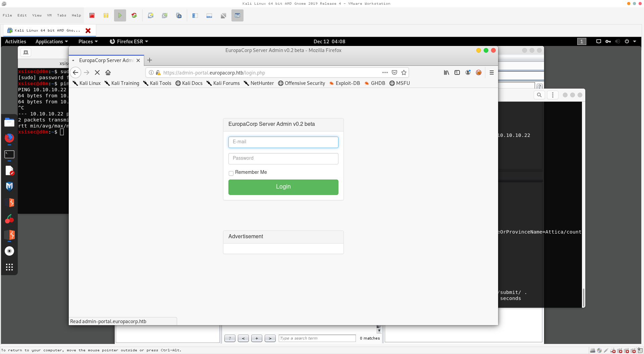The image size is (644, 354).
Task: Open VMware Tabs menu
Action: pyautogui.click(x=62, y=15)
